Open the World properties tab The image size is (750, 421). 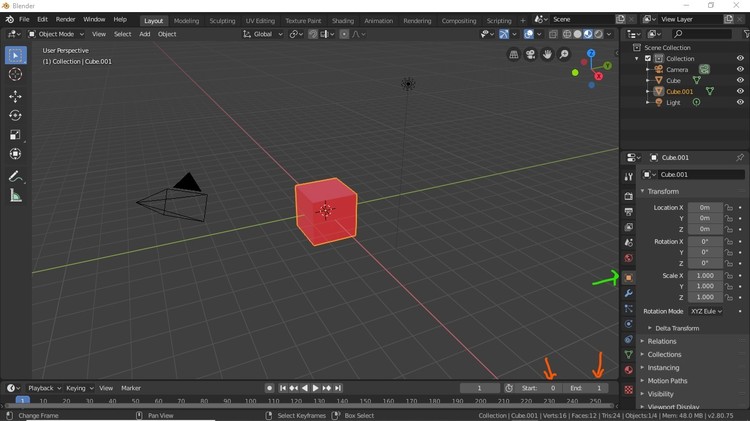[x=629, y=258]
